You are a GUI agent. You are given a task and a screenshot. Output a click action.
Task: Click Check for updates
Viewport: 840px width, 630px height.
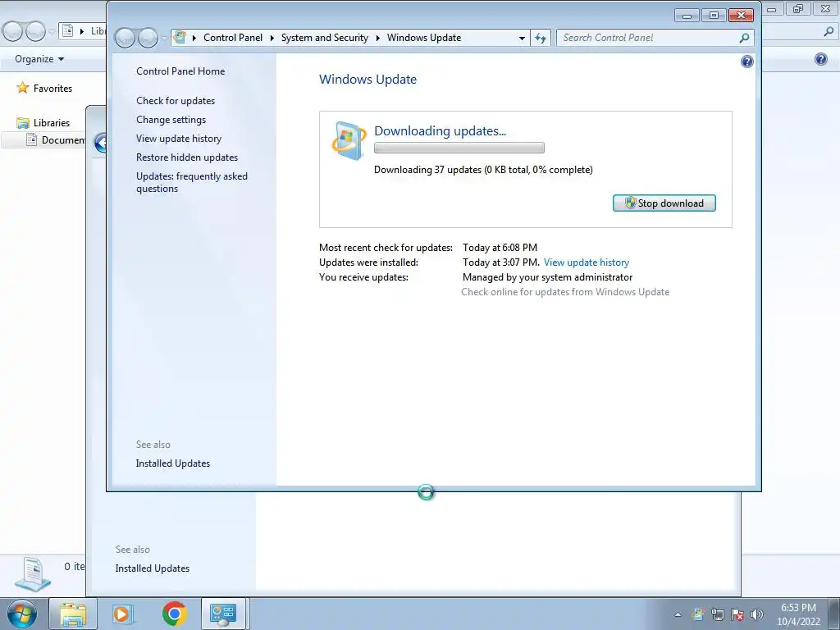click(x=176, y=101)
